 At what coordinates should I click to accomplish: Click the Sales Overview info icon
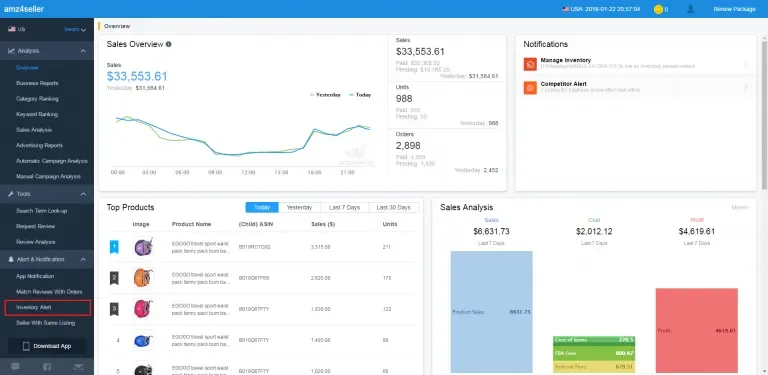click(168, 44)
